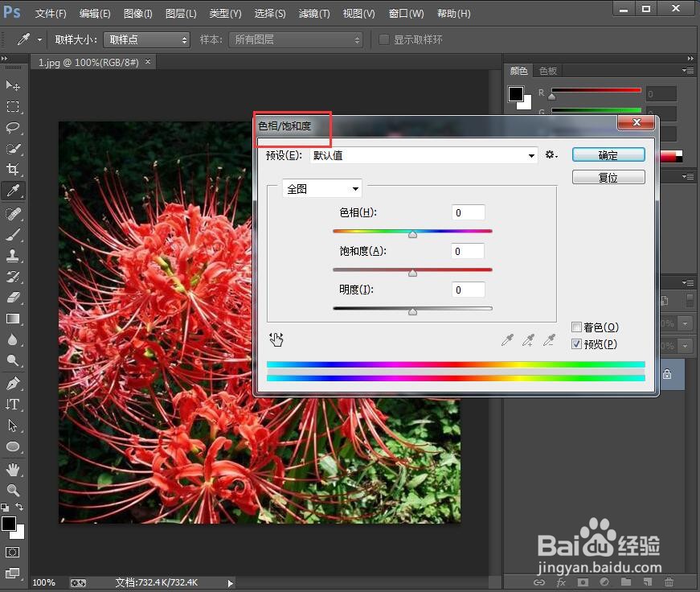Open the 样本 所有图层 dropdown
Image resolution: width=700 pixels, height=592 pixels.
296,39
